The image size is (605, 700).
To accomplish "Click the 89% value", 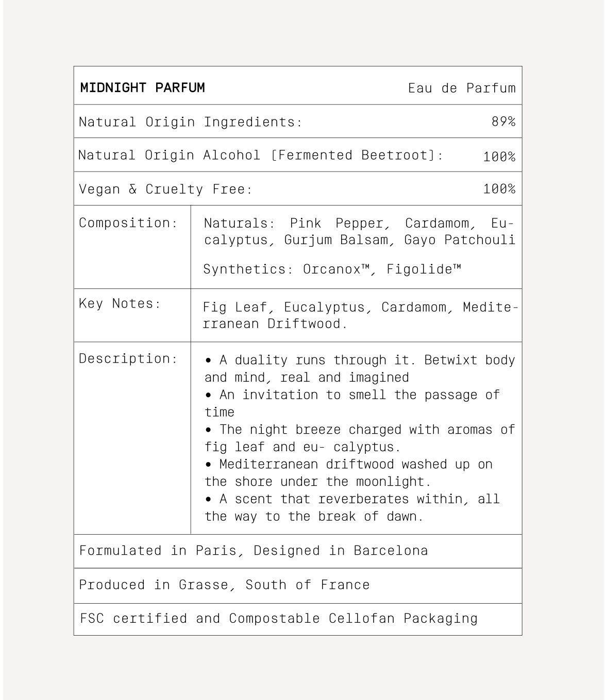I will pyautogui.click(x=503, y=122).
